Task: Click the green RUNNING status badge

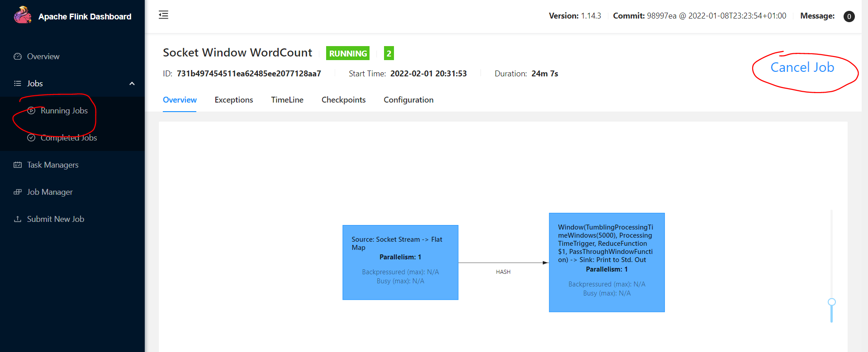Action: point(348,53)
